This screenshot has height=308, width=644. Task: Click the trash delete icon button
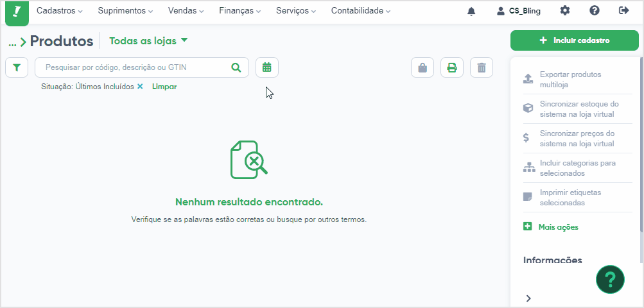point(482,67)
